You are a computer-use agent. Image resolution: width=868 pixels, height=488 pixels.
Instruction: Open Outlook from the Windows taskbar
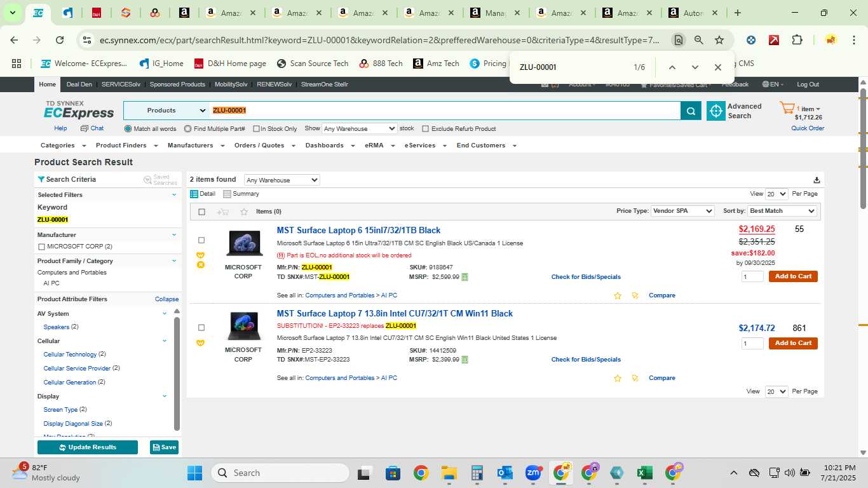coord(505,473)
